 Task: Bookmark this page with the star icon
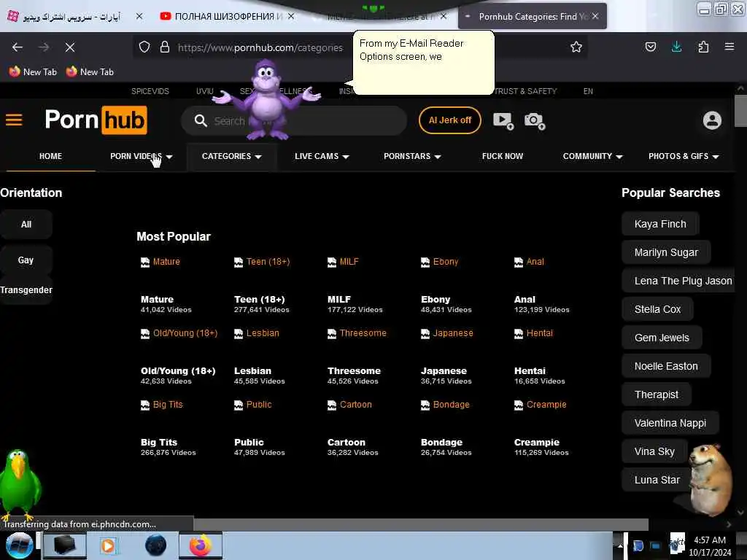(576, 47)
